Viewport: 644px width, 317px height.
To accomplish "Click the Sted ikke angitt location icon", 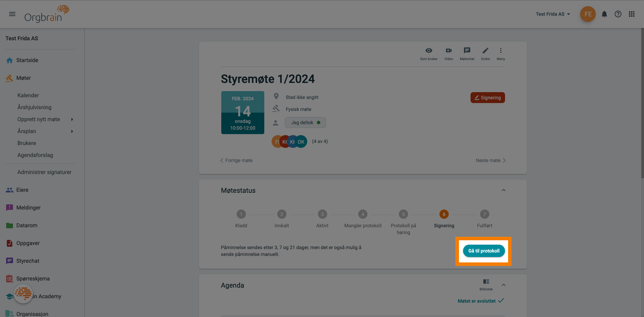I will 276,97.
